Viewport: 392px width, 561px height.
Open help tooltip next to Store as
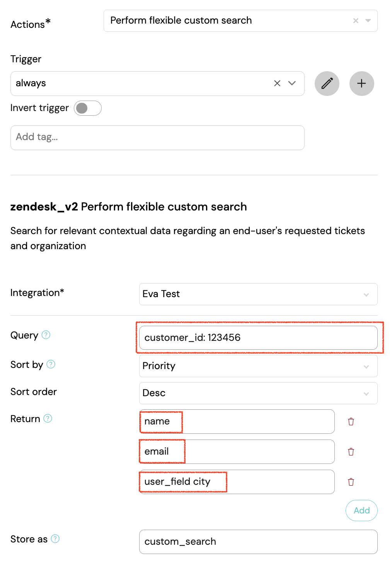pos(55,539)
